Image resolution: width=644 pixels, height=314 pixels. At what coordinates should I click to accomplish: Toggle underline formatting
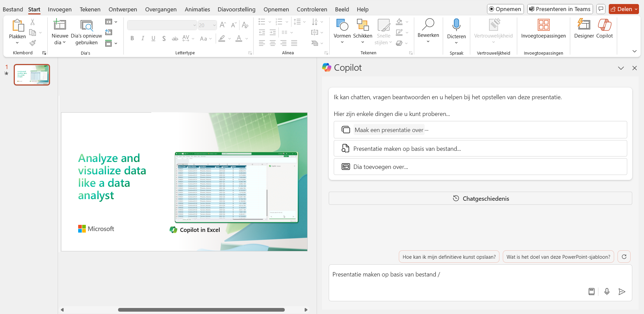click(x=153, y=39)
